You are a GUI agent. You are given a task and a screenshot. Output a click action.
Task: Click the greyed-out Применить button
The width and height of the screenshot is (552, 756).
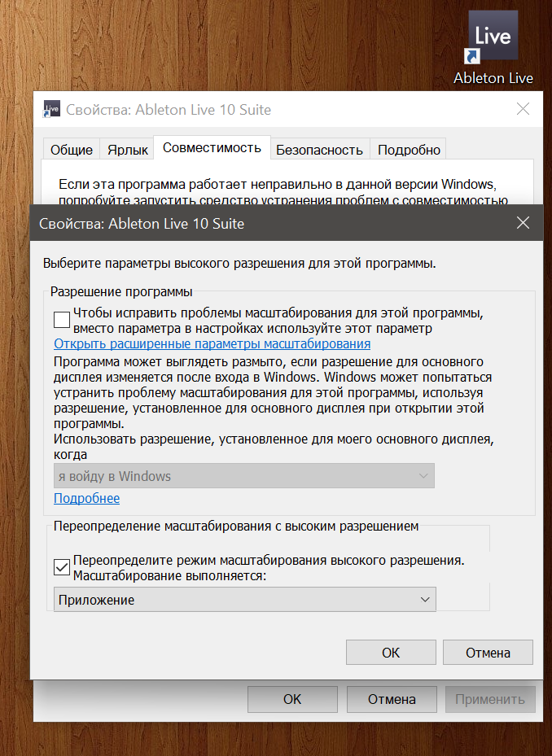490,699
